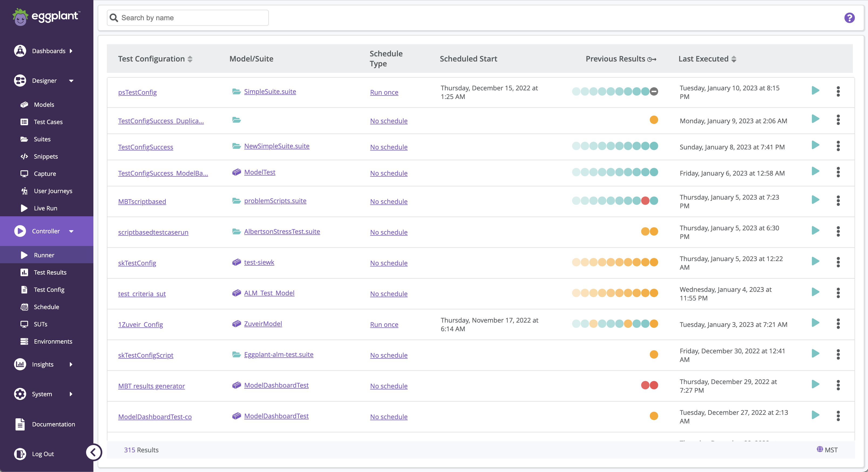The image size is (868, 472).
Task: Collapse the sidebar with the arrow button
Action: (93, 452)
